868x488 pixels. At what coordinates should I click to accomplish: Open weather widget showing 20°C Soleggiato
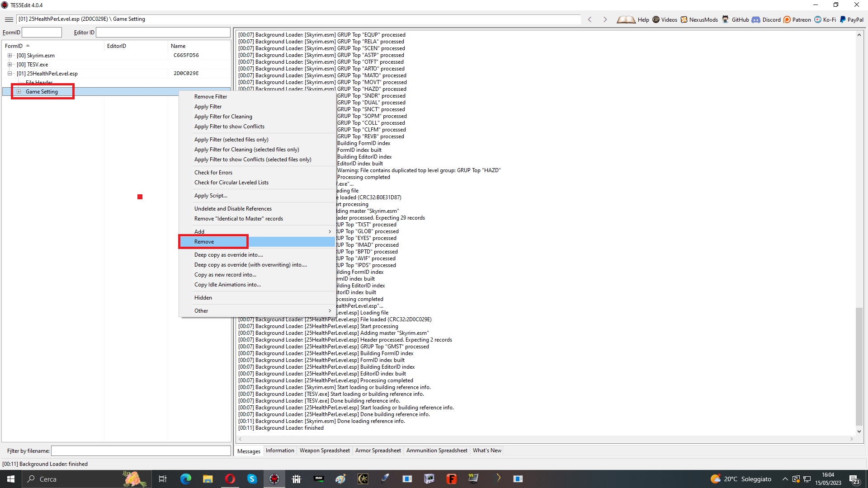741,479
